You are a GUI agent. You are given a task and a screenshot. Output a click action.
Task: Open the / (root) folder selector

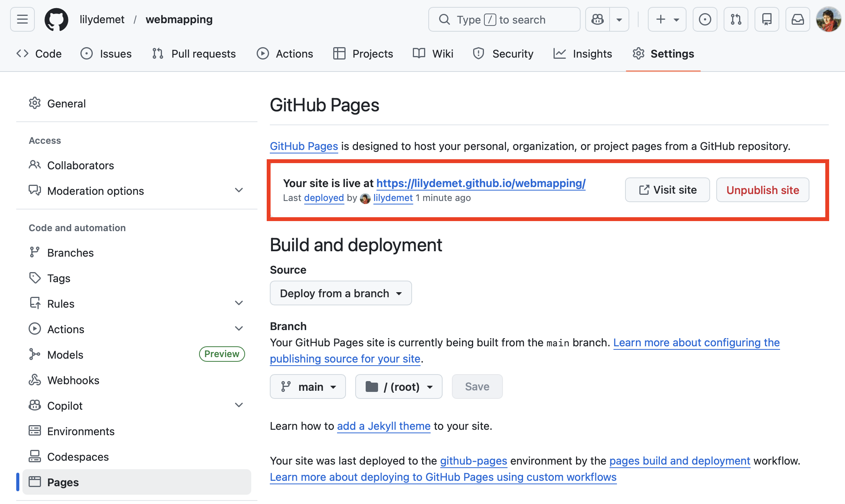[x=399, y=387]
